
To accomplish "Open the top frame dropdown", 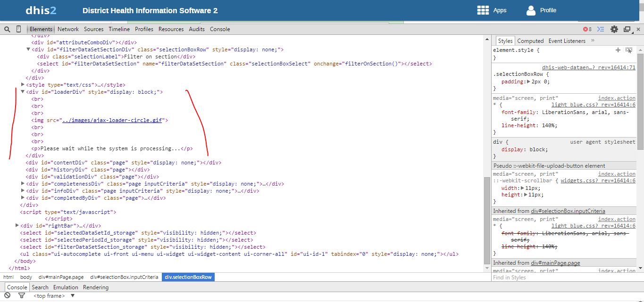I will click(x=73, y=296).
